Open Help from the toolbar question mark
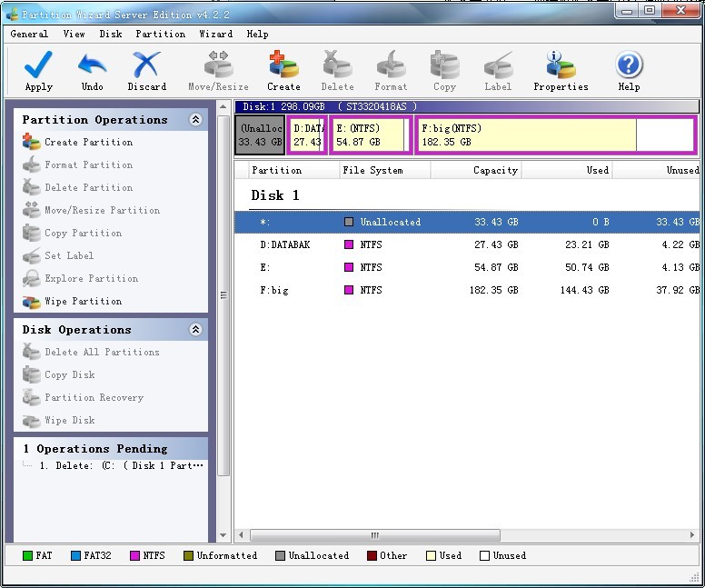The width and height of the screenshot is (705, 588). (x=629, y=71)
